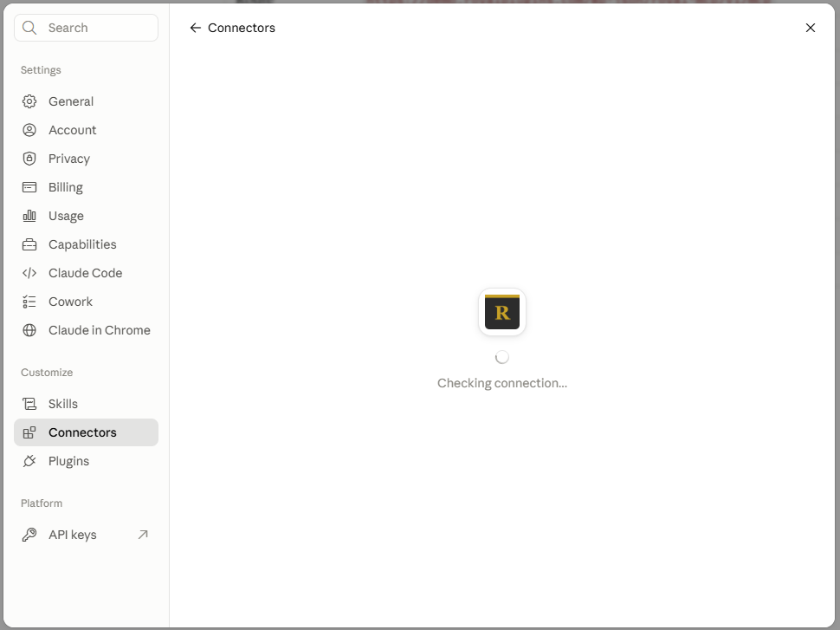
Task: Open the Plugins customize page
Action: pyautogui.click(x=87, y=461)
